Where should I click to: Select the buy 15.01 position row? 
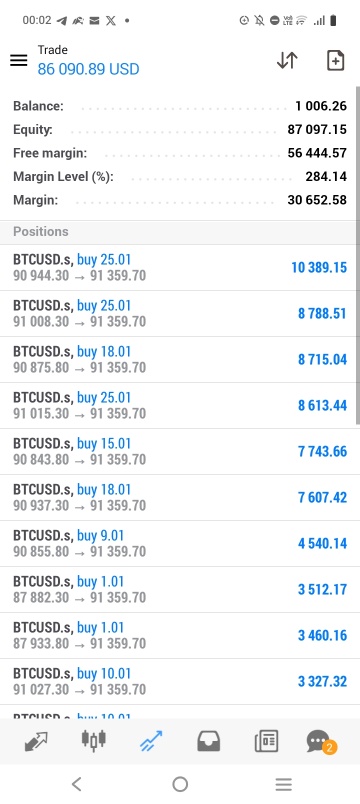(178, 452)
